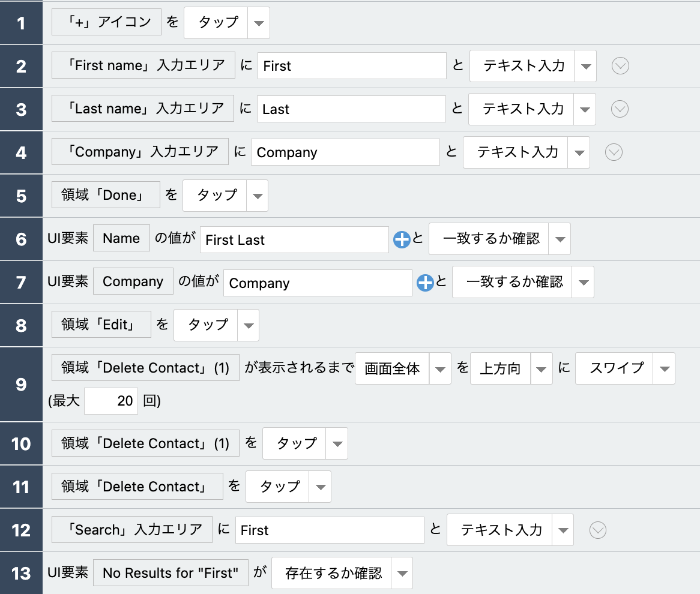Open the 上方向 dropdown arrow in step 9
This screenshot has width=700, height=594.
tap(542, 368)
